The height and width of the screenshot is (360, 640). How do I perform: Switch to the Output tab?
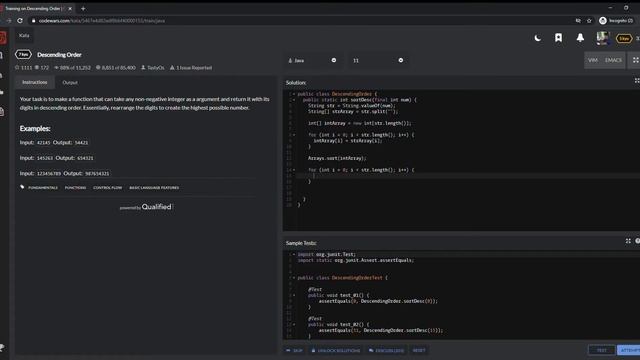[x=70, y=82]
